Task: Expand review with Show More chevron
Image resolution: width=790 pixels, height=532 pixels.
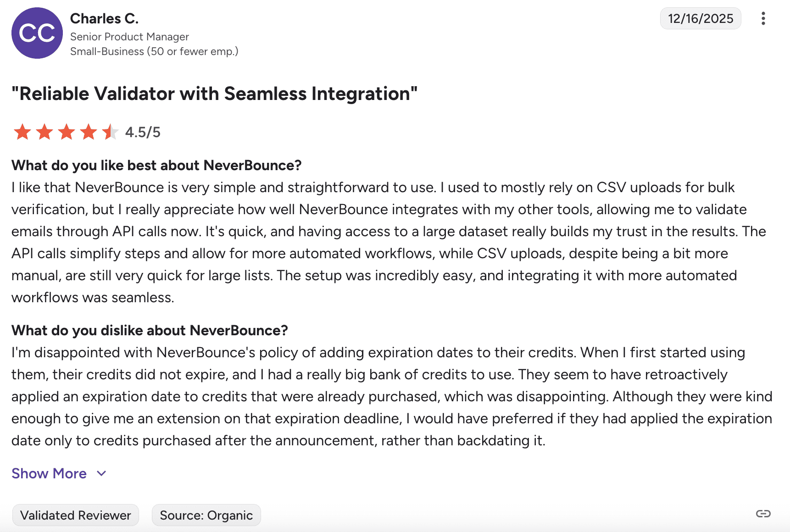Action: 102,473
